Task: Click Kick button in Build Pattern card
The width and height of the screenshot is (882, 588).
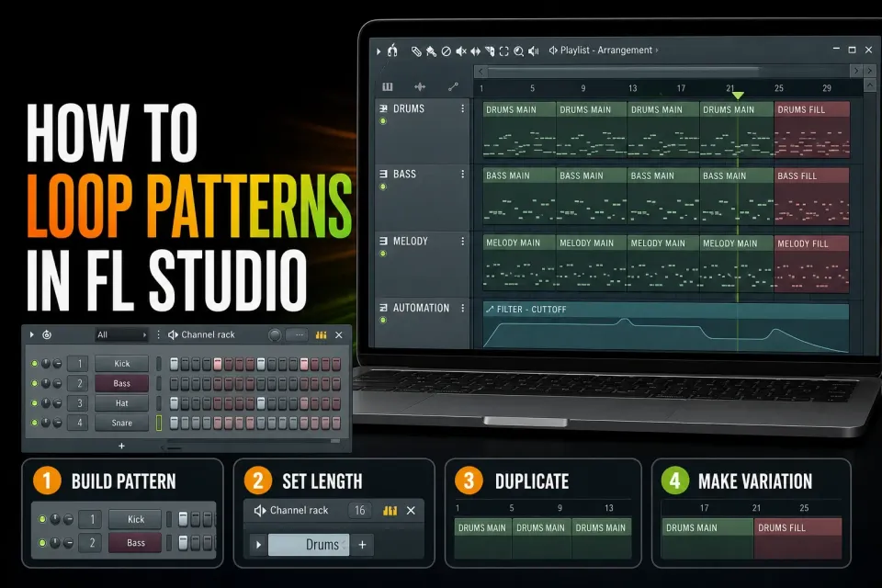Action: click(136, 519)
